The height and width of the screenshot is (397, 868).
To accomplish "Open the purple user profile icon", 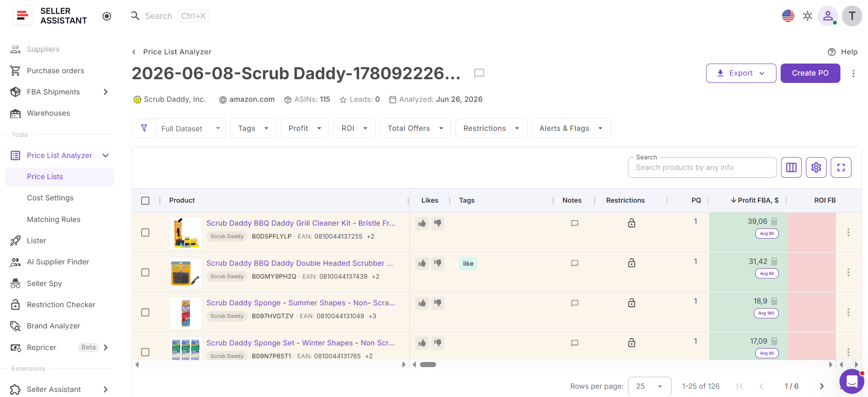I will pyautogui.click(x=828, y=16).
